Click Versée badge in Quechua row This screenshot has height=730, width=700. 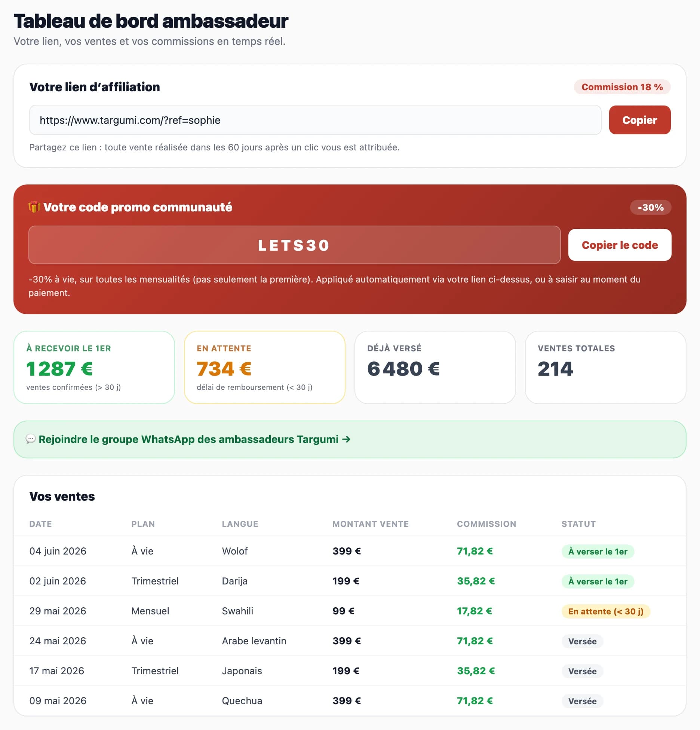[582, 701]
